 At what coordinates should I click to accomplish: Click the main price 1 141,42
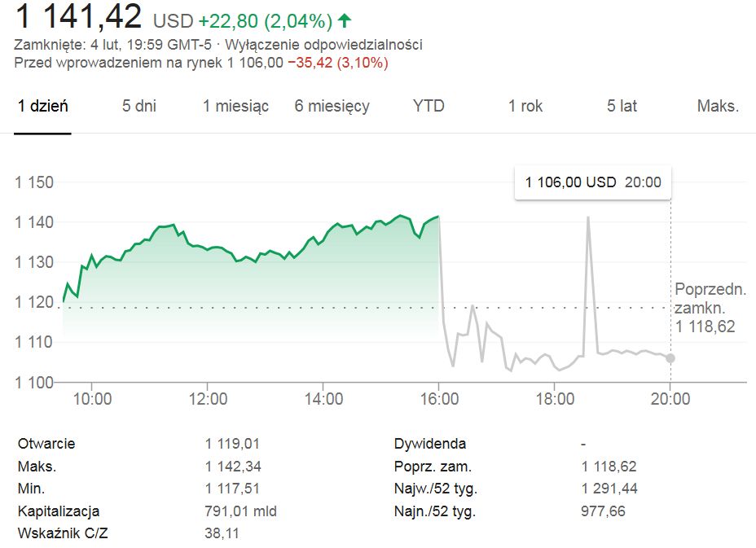click(78, 16)
